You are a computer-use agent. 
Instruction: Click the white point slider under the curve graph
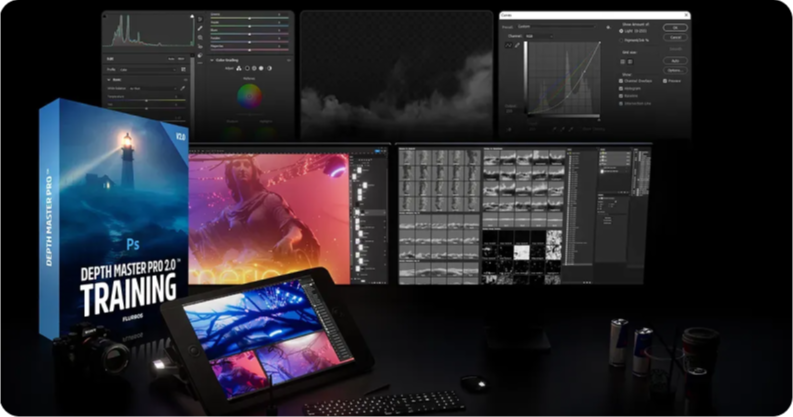[x=599, y=120]
